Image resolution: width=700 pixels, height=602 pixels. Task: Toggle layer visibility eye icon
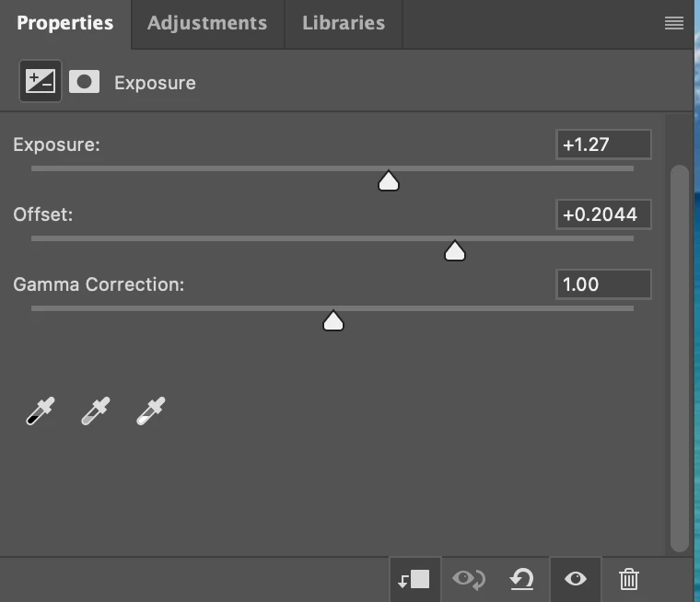pyautogui.click(x=576, y=579)
